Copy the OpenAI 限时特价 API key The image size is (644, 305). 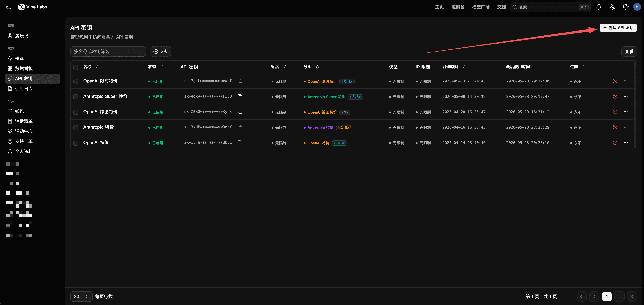pos(240,81)
